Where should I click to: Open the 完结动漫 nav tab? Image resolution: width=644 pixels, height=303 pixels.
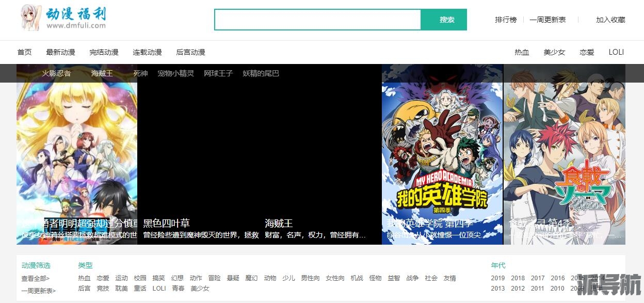point(104,52)
